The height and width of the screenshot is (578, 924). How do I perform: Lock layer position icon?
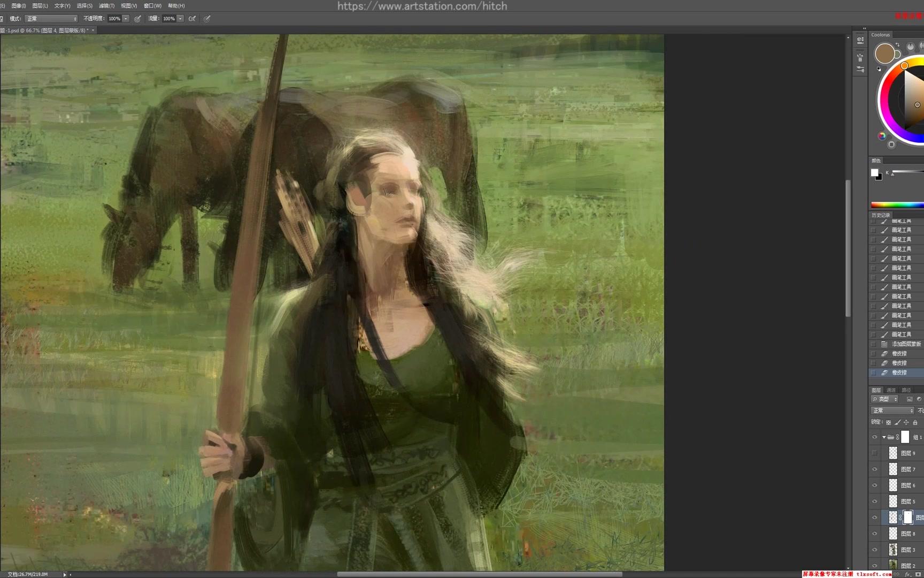point(906,423)
